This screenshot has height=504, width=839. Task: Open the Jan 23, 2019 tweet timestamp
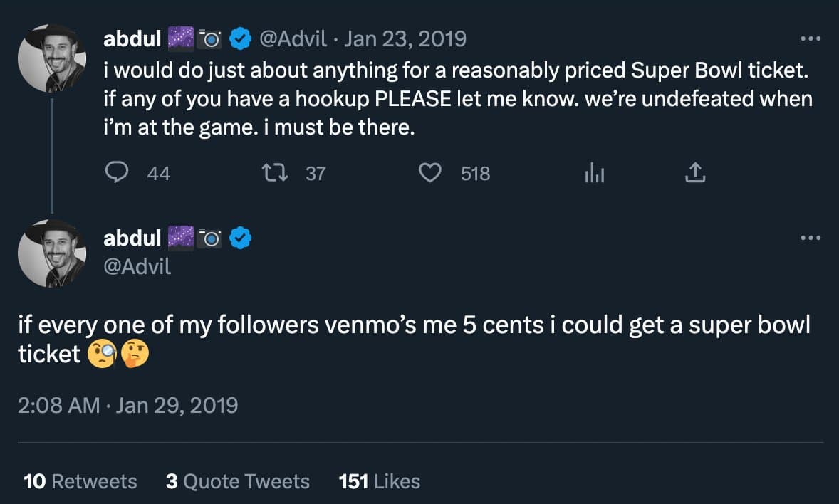point(405,39)
